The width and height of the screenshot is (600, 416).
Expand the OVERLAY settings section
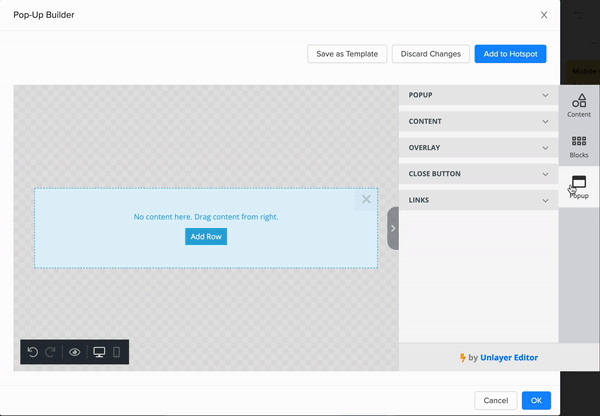click(x=478, y=148)
